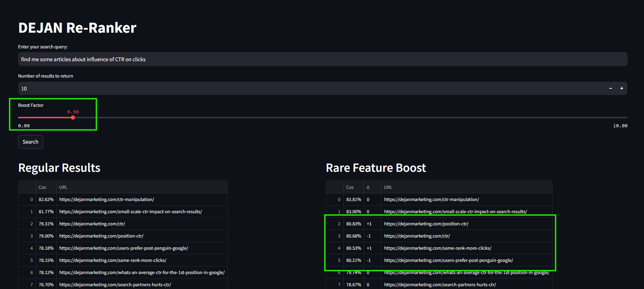Open search-partners-hurts-ctr URL in Regular Results
This screenshot has width=644, height=289.
tap(115, 285)
